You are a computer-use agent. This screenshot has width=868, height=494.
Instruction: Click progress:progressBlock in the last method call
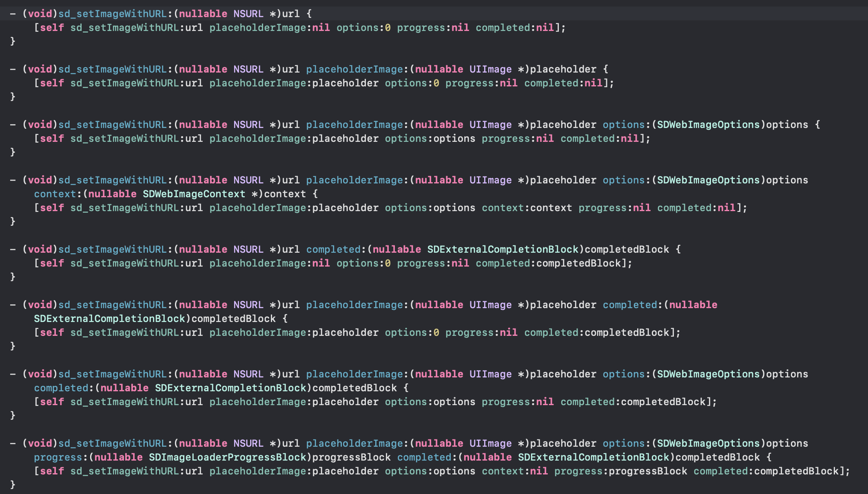[620, 471]
